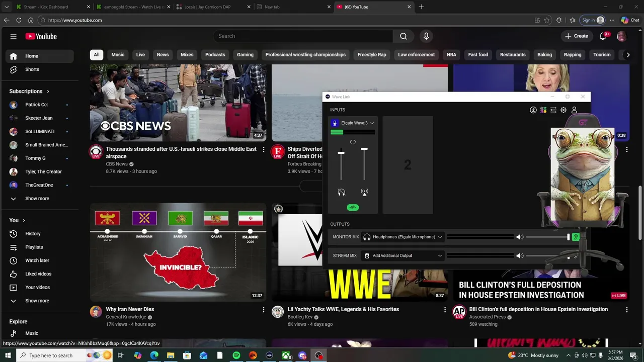
Task: Open options for CBS News stranded video
Action: click(263, 150)
